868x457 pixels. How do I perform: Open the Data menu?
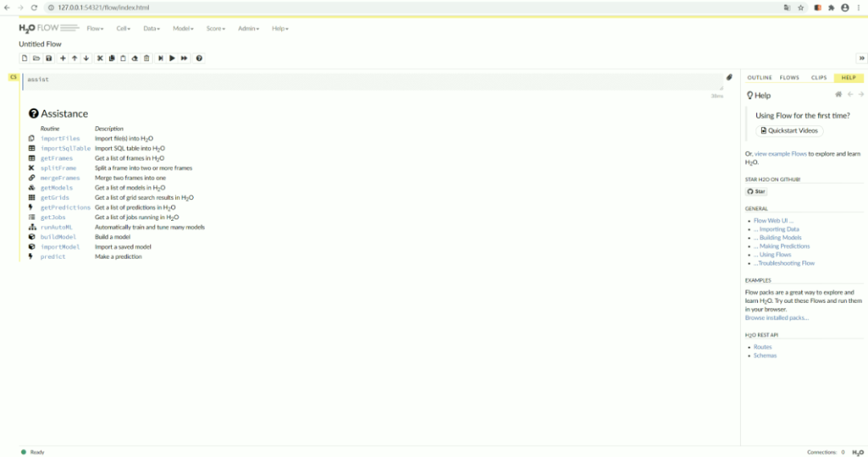(152, 28)
